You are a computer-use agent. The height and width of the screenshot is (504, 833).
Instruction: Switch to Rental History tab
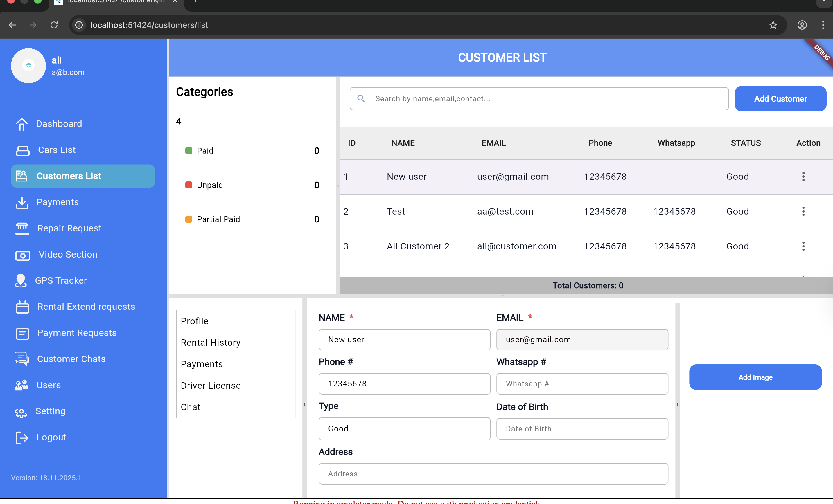click(210, 342)
